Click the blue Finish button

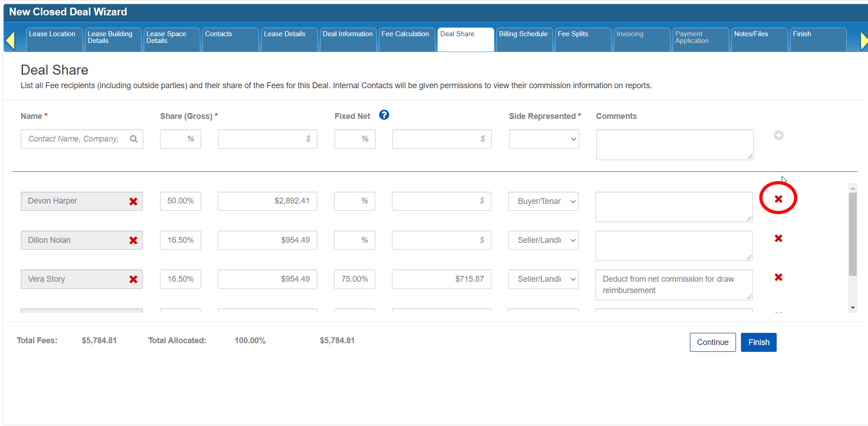click(x=758, y=342)
